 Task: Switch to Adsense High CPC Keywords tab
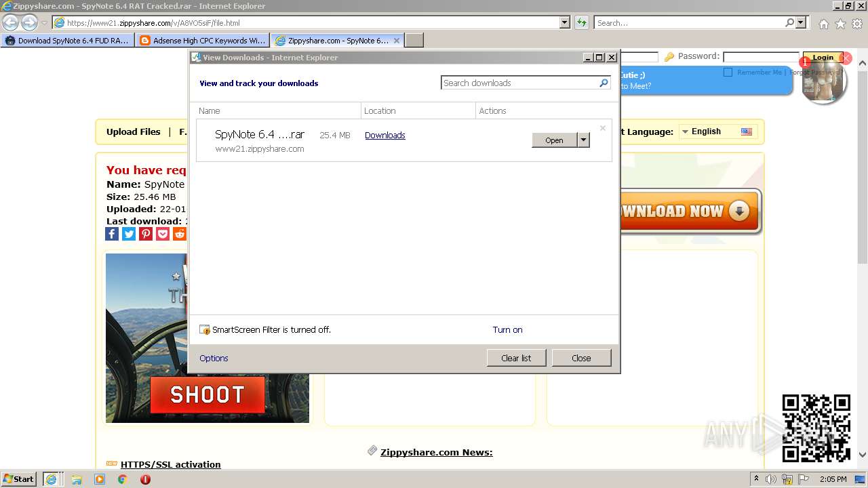202,41
